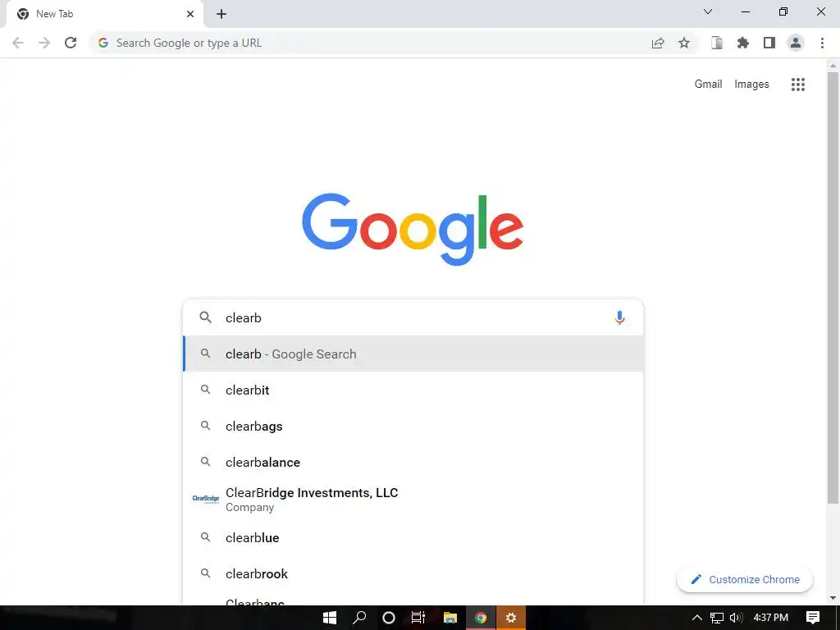Click the search box containing clearb

pyautogui.click(x=413, y=317)
